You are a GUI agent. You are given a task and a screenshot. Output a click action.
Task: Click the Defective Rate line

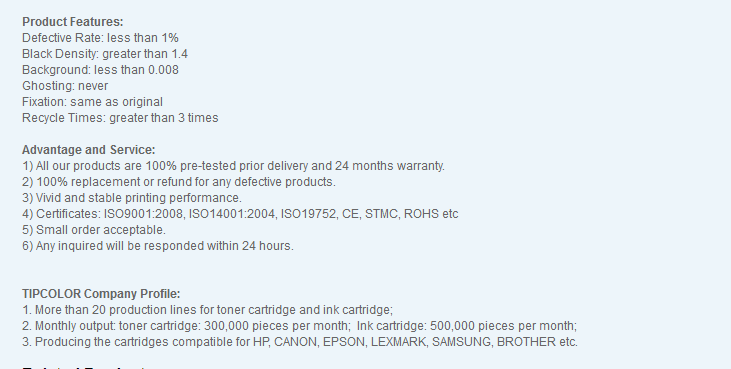point(100,38)
